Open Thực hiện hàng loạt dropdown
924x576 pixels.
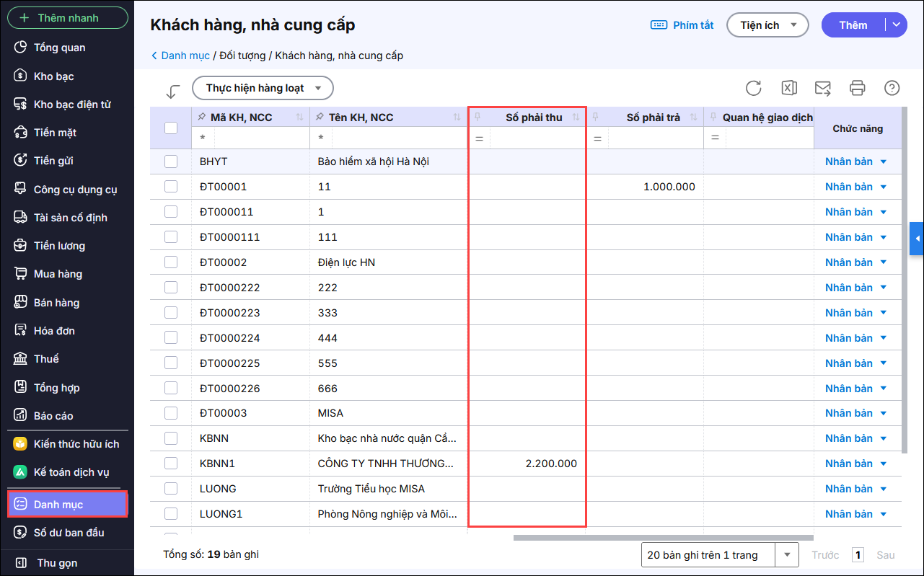point(263,88)
